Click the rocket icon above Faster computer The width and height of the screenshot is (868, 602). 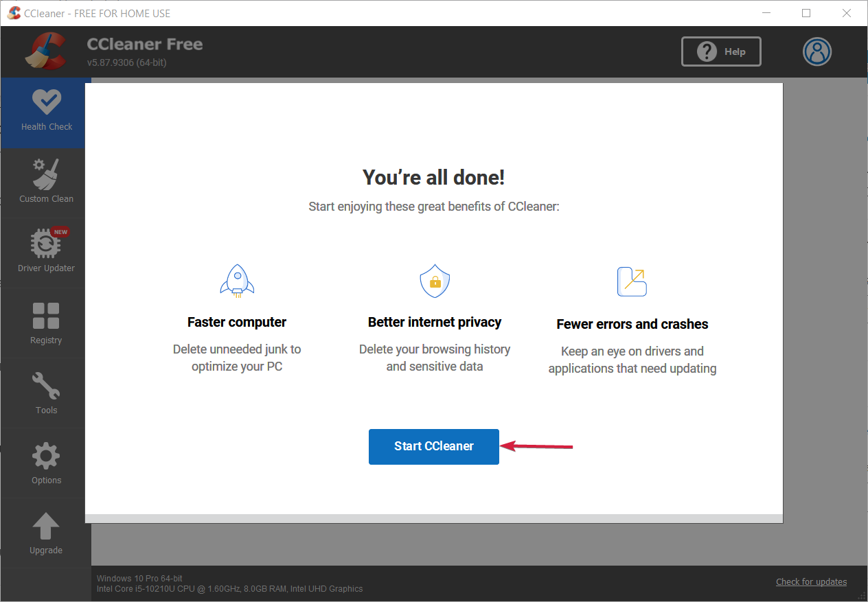[x=237, y=281]
